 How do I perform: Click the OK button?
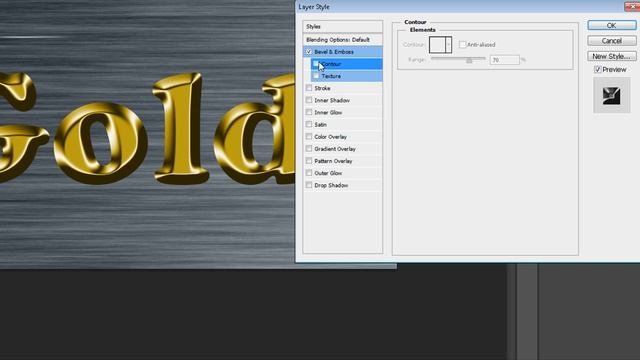[x=611, y=25]
